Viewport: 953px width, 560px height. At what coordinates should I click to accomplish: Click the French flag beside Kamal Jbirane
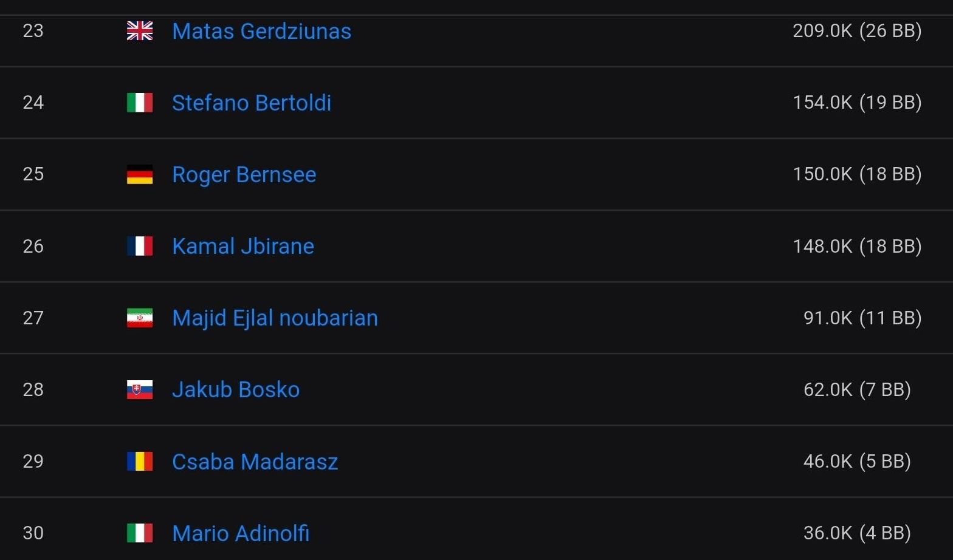[x=139, y=246]
